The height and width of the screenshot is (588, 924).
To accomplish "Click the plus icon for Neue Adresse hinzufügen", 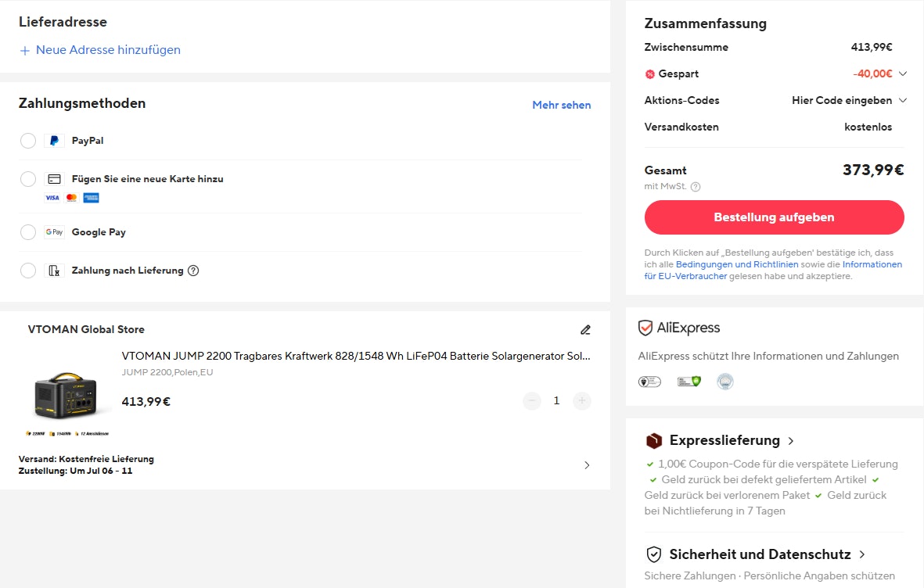I will [x=25, y=50].
